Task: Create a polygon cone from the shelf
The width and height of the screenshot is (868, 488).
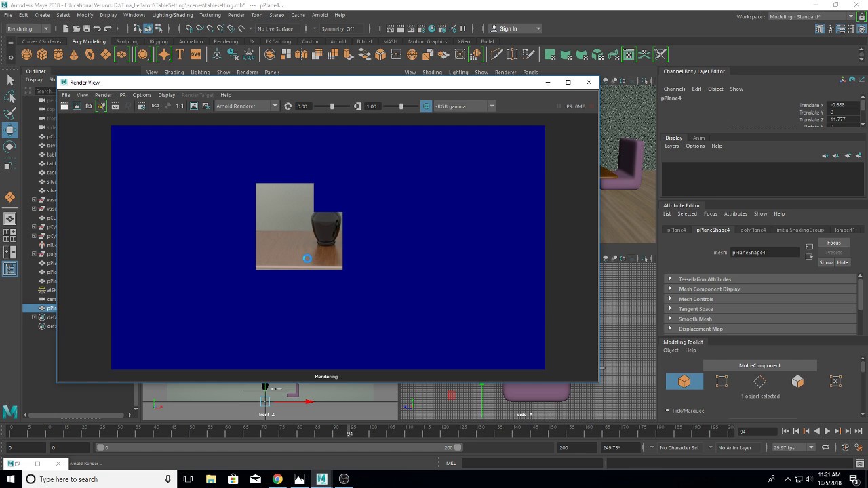Action: click(x=73, y=54)
